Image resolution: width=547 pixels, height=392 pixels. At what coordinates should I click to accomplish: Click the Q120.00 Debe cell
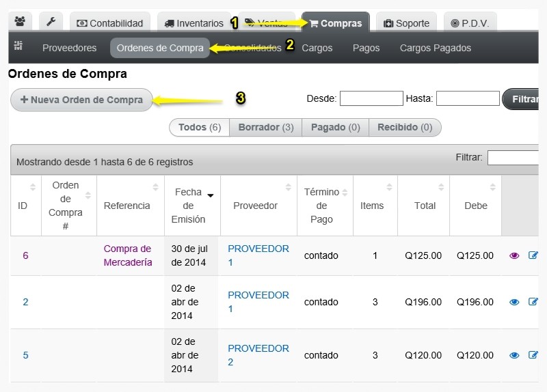(x=475, y=355)
